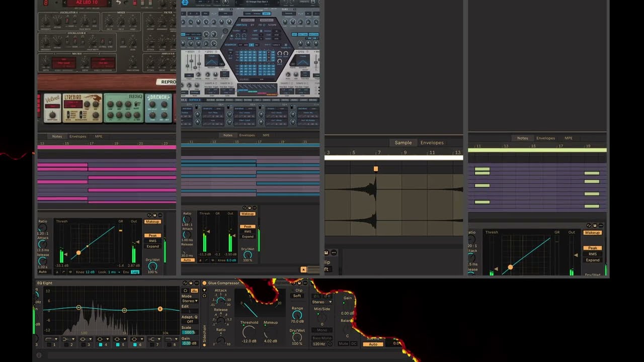Image resolution: width=644 pixels, height=362 pixels.
Task: Open the EQ Eight more-options ellipsis icon
Action: (x=197, y=283)
